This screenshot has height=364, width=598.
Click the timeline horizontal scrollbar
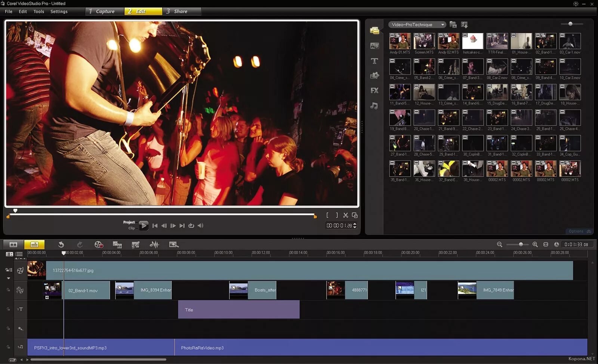pyautogui.click(x=98, y=360)
